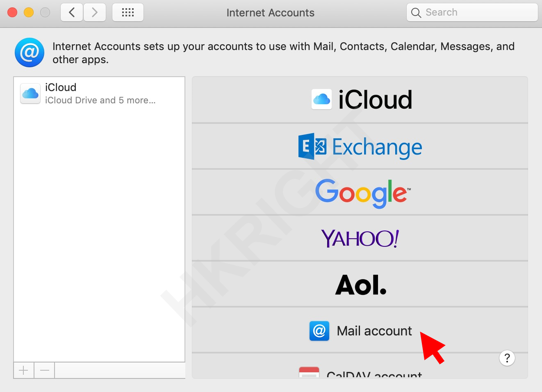The image size is (542, 392).
Task: Click the help question mark button
Action: coord(507,358)
